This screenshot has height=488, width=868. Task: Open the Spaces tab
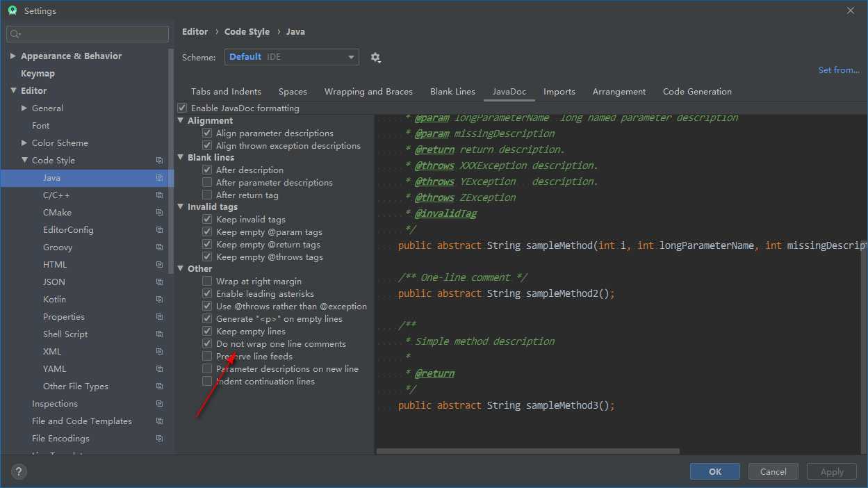(293, 92)
